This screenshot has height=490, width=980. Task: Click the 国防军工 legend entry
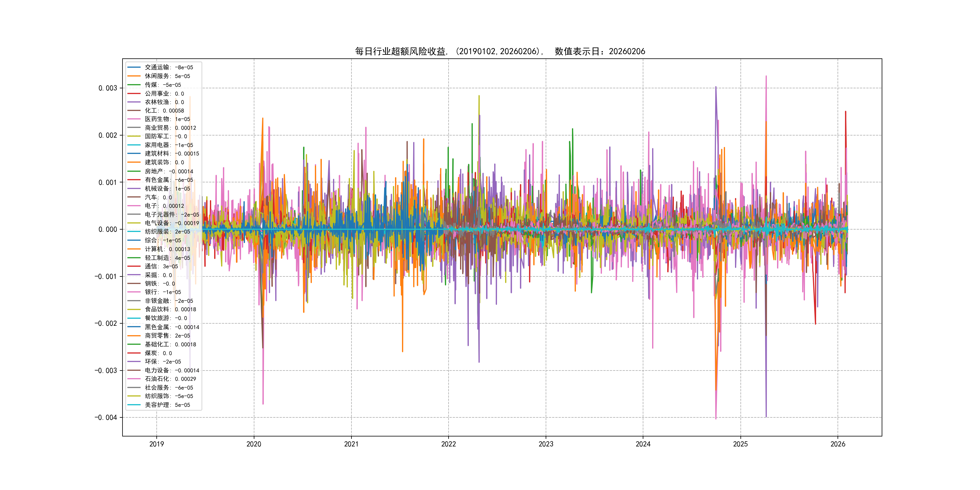coord(165,136)
